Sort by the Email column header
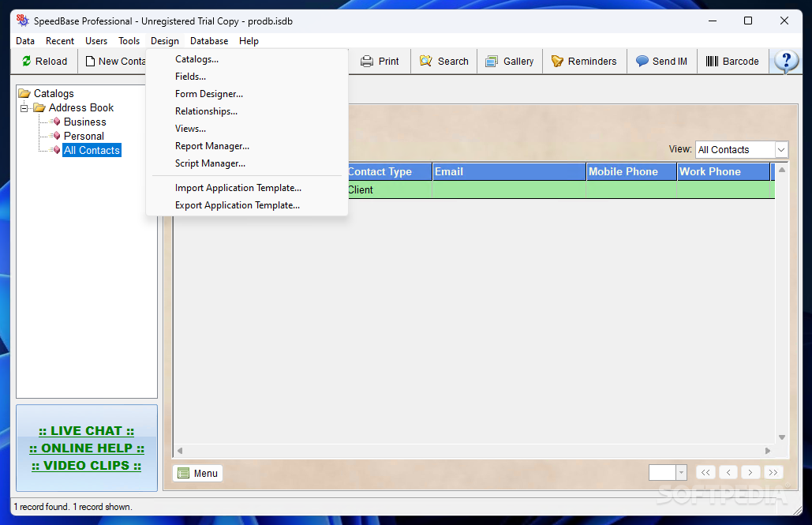Screen dimensions: 812x525 tap(510, 171)
